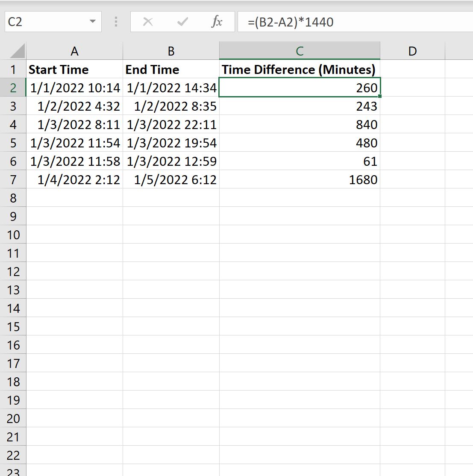Select the green fill handle on cell C2
This screenshot has height=476, width=473.
click(379, 97)
